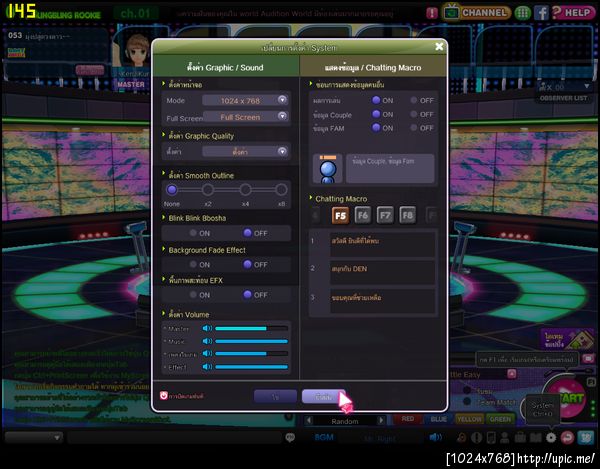Click the phone icon in bottom toolbar
The height and width of the screenshot is (469, 600).
[491, 437]
